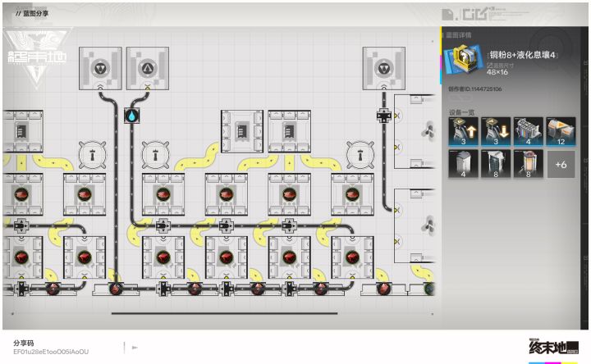Click the 终末地 logo at bottom right
The height and width of the screenshot is (364, 591).
(553, 347)
